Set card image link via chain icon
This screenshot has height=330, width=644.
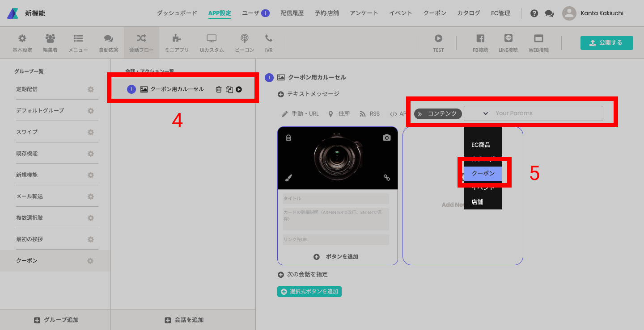[x=387, y=178]
